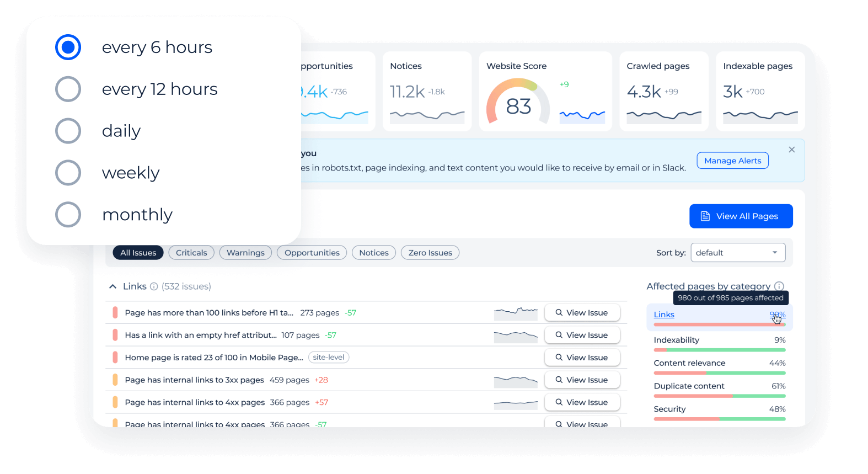Open the Notices summary card
868x474 pixels.
tap(427, 92)
